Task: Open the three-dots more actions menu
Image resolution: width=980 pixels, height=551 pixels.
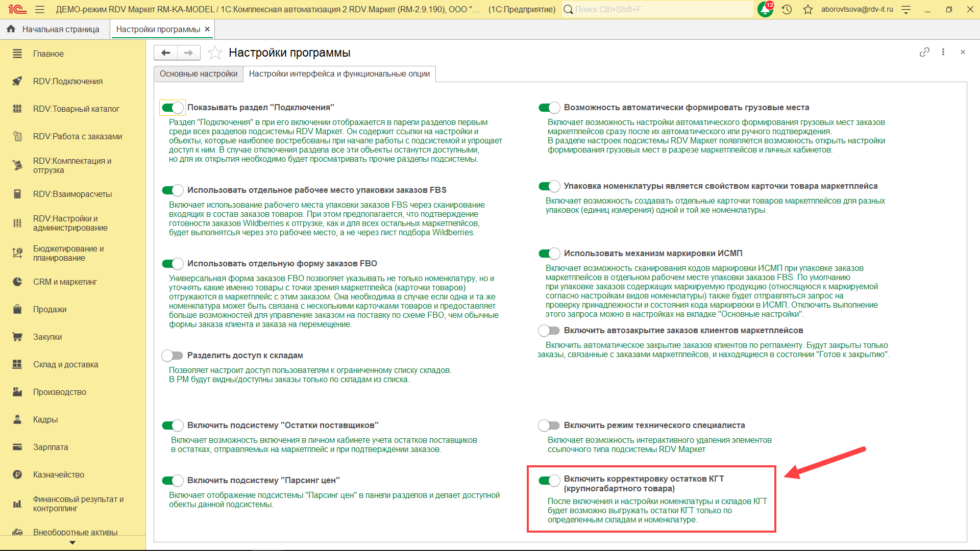Action: 943,52
